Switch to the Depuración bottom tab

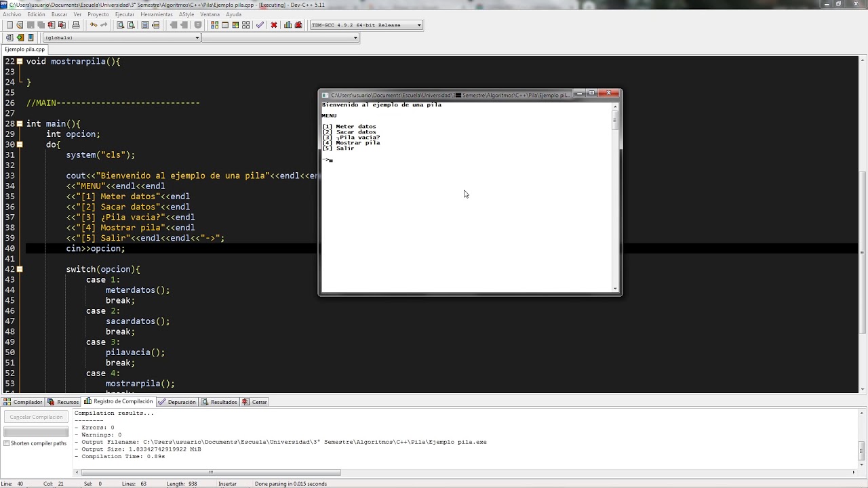click(177, 402)
